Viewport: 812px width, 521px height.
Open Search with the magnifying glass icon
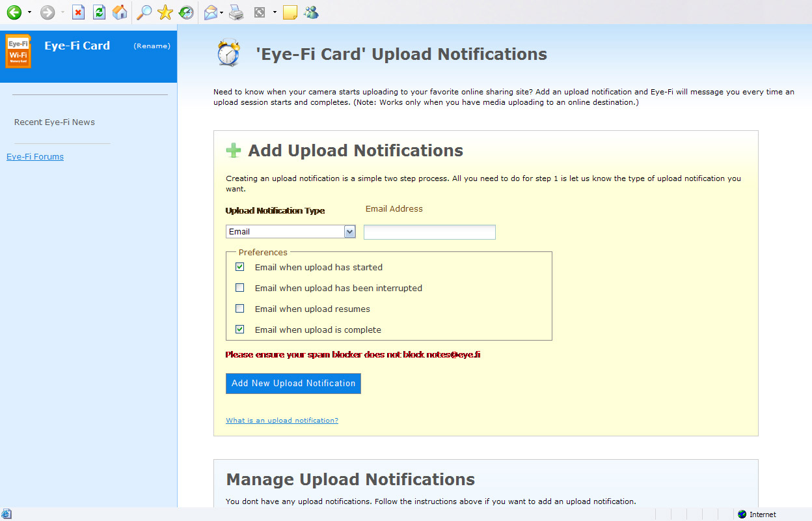click(x=144, y=12)
